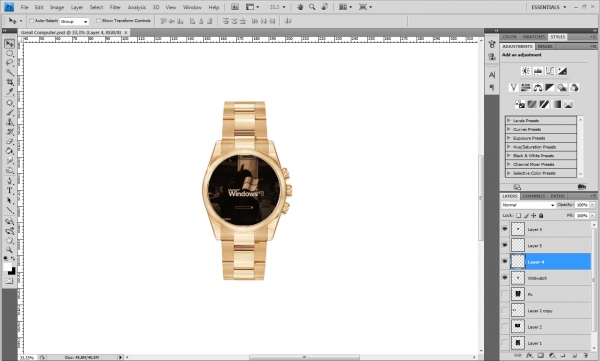Screen dimensions: 600x361
Task: Add a Curves adjustment
Action: click(550, 71)
